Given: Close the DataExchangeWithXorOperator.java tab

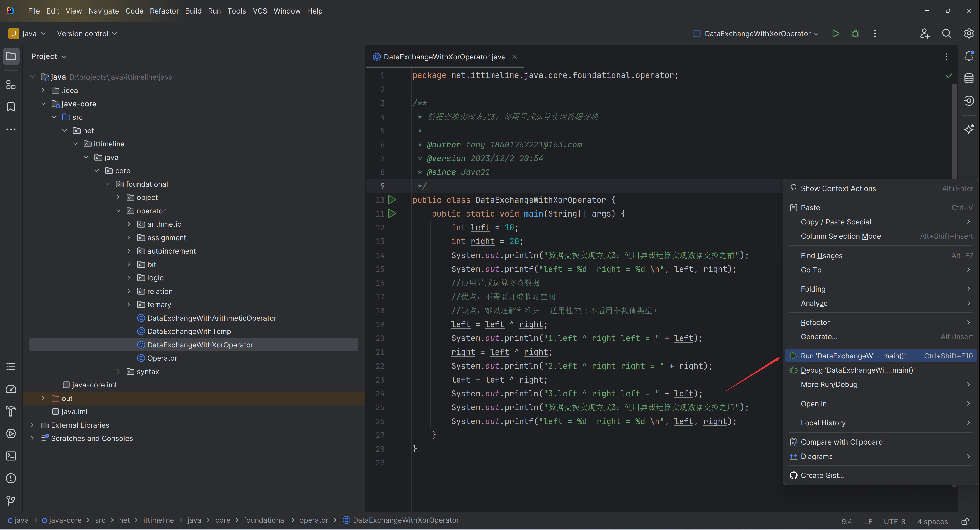Looking at the screenshot, I should [x=514, y=57].
